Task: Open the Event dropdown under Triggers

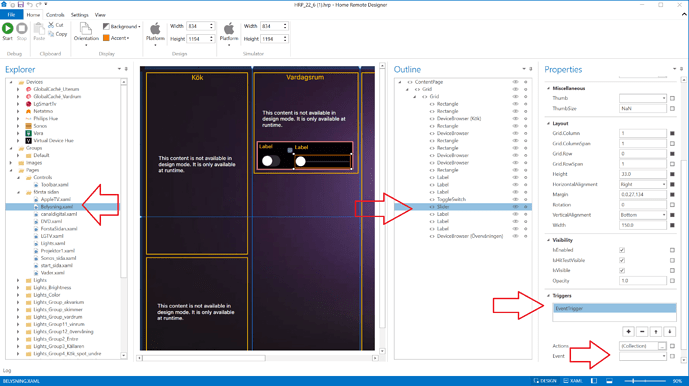Action: (642, 356)
